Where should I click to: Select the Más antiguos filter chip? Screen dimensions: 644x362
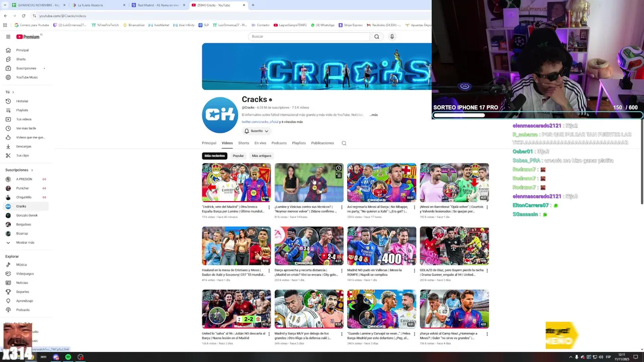click(262, 156)
